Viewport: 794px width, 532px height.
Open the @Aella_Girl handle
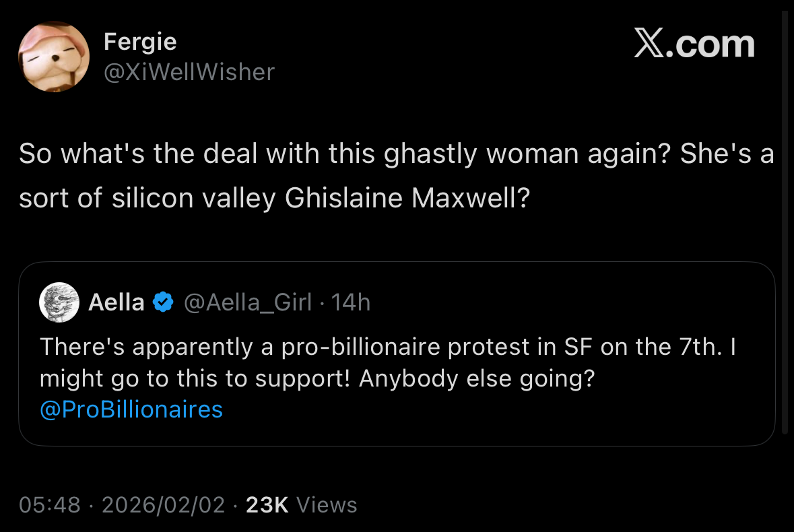[x=248, y=303]
